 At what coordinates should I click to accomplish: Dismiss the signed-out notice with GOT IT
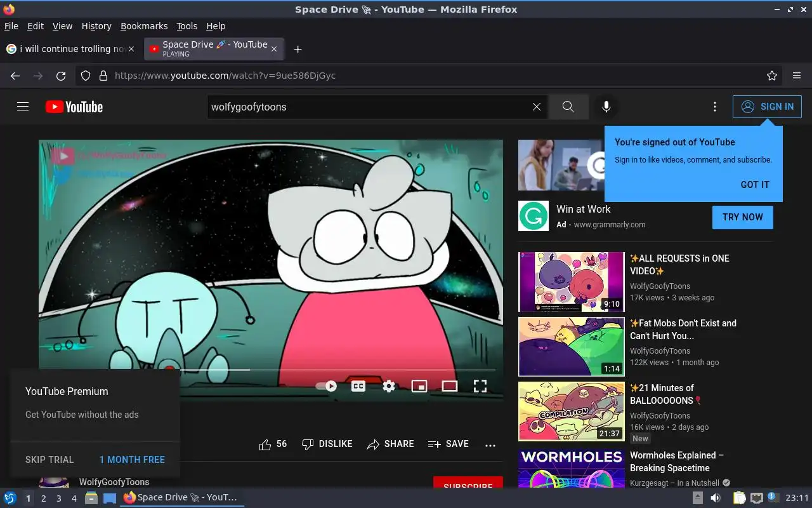tap(755, 185)
